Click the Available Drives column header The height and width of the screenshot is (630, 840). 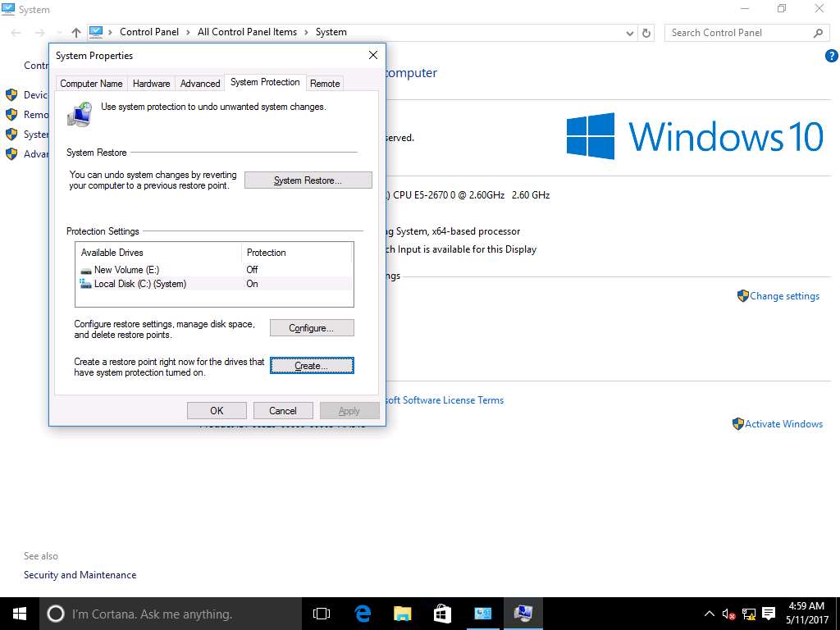[x=158, y=253]
